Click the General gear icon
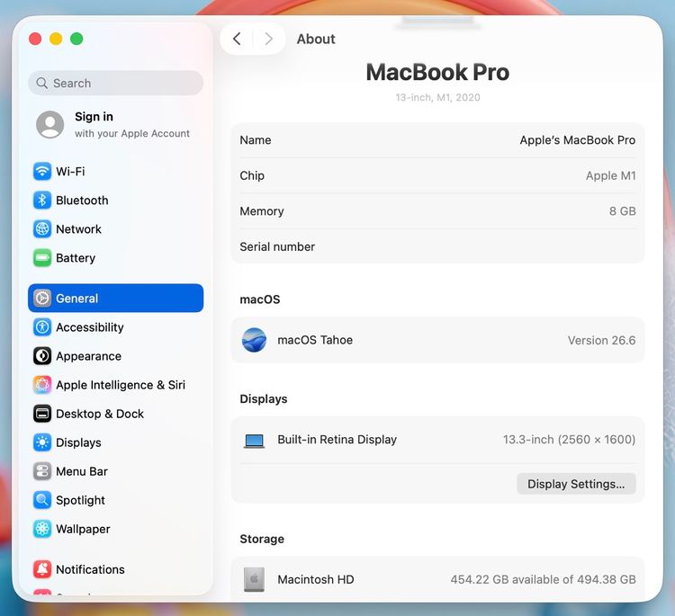This screenshot has width=675, height=616. 42,298
